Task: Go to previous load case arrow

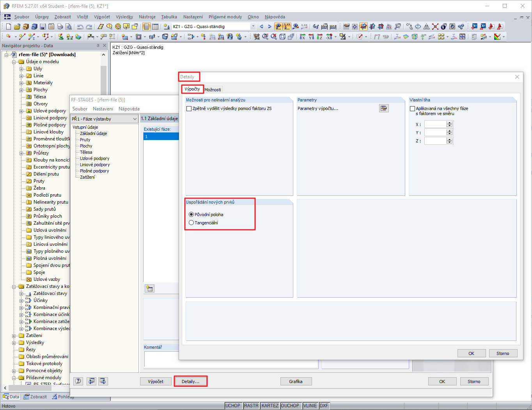Action: [x=261, y=27]
